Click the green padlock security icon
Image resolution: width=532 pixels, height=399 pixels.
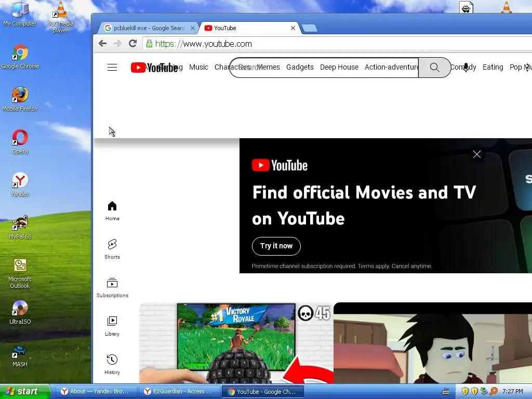[x=149, y=44]
